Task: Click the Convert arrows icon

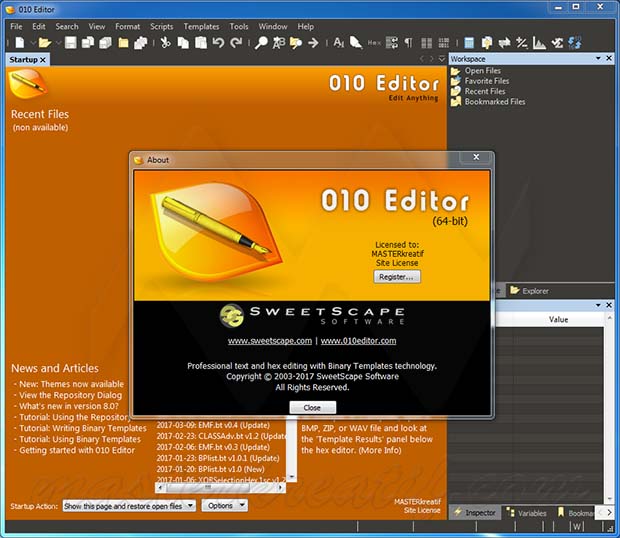Action: click(x=504, y=42)
